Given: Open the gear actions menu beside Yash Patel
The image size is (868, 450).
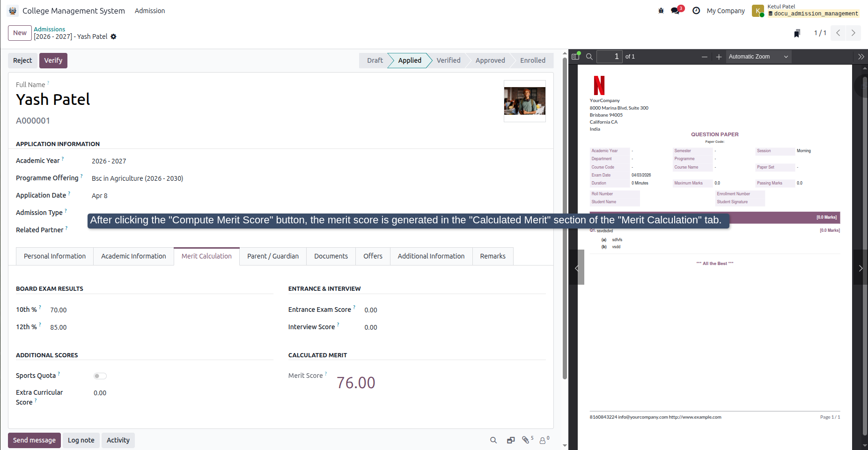Looking at the screenshot, I should (113, 37).
